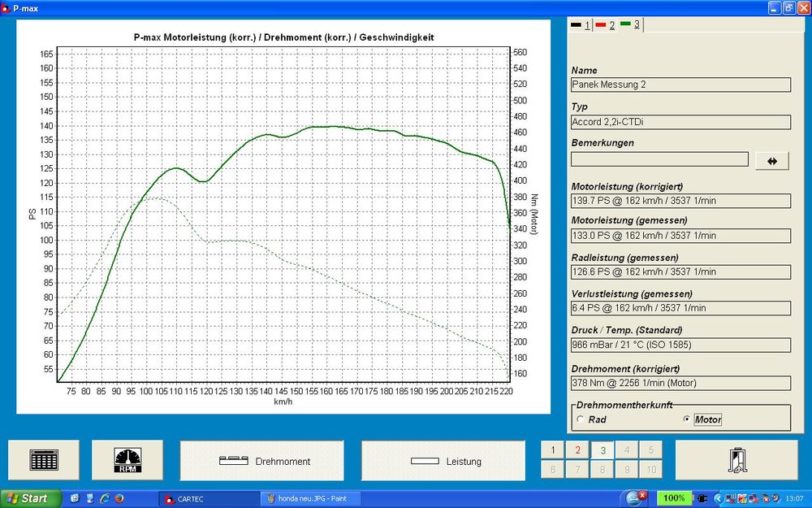Click the Name field Panek Messung 2
Image resolution: width=812 pixels, height=508 pixels.
pos(680,85)
